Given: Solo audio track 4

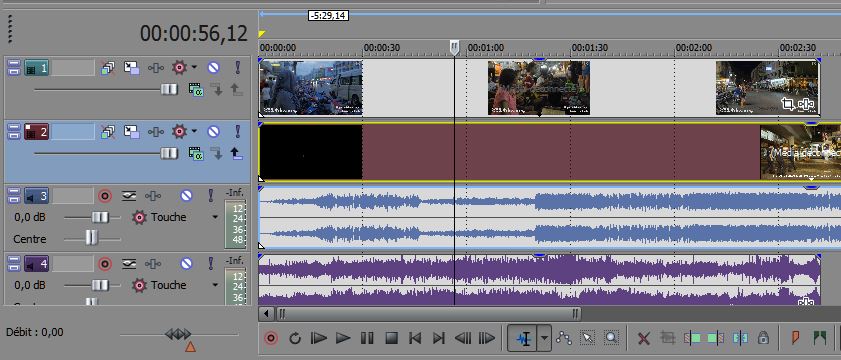Looking at the screenshot, I should (210, 263).
